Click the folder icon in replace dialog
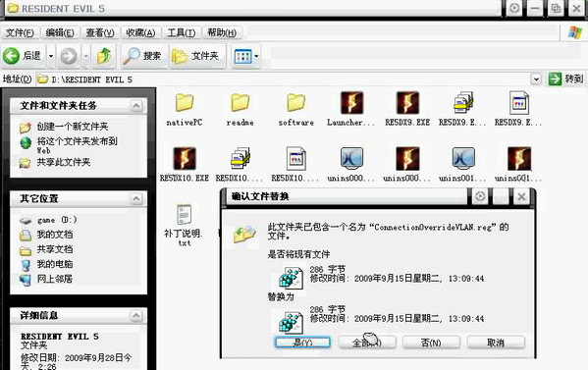 (x=244, y=234)
